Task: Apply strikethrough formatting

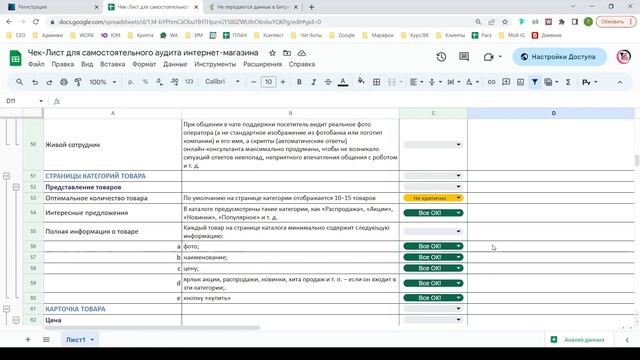Action: [328, 82]
